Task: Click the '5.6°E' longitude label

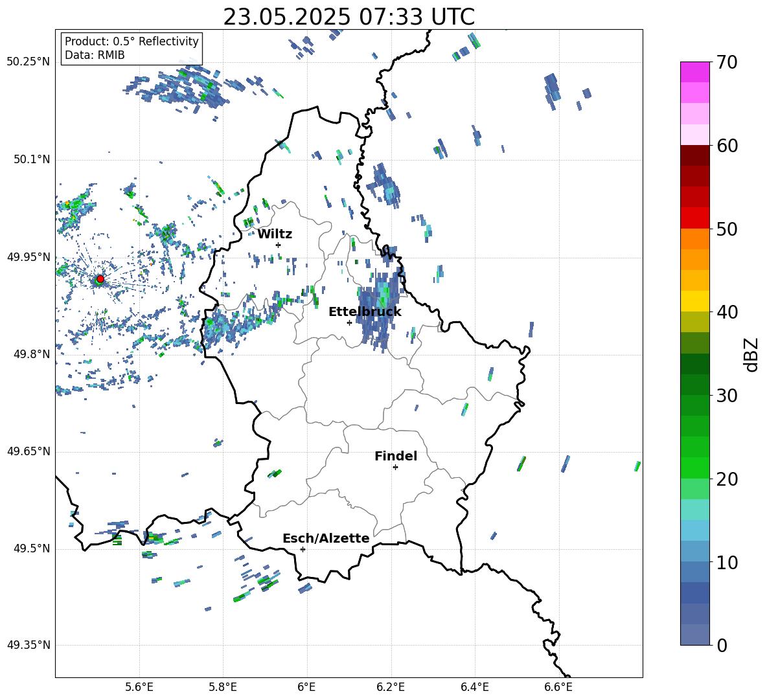Action: pyautogui.click(x=139, y=687)
